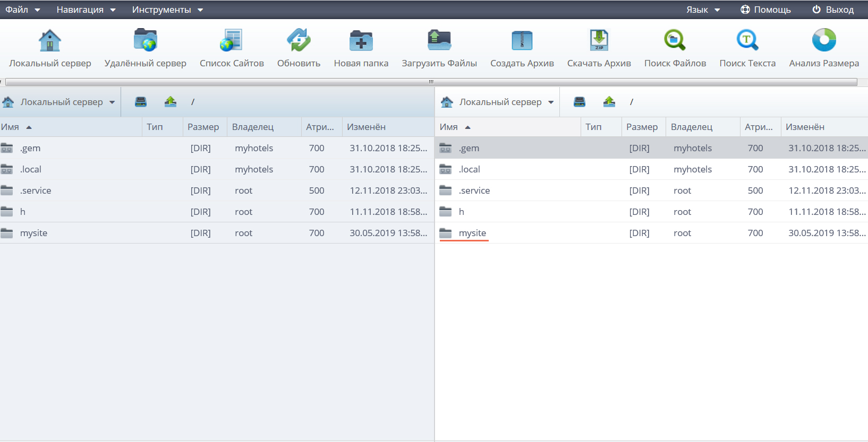Image resolution: width=868 pixels, height=442 pixels.
Task: Click the horizontal scrollbar below the toolbar
Action: [x=431, y=82]
